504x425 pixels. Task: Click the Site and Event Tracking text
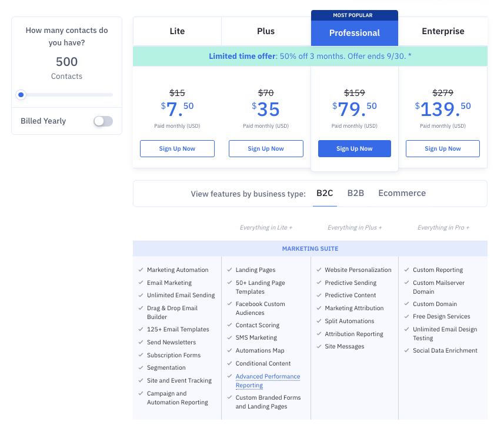(179, 380)
